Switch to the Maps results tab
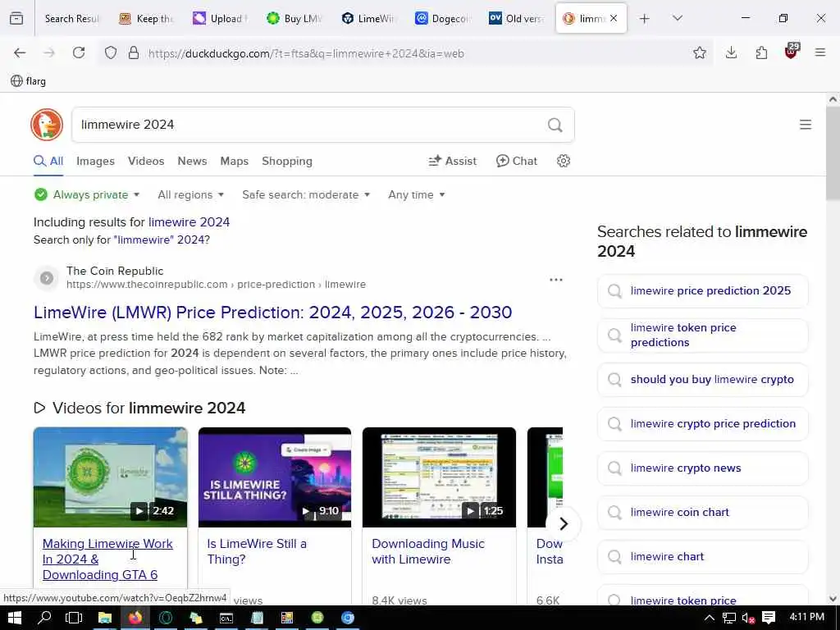 234,161
